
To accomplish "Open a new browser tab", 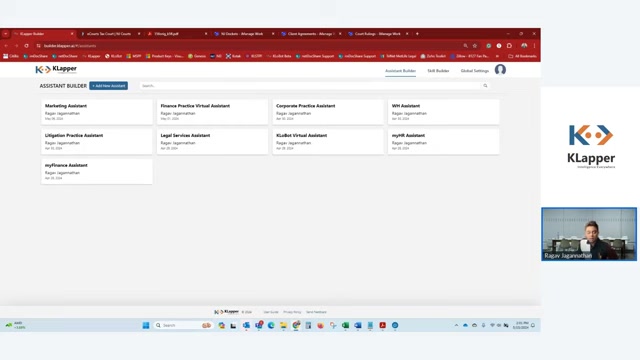I will 417,34.
